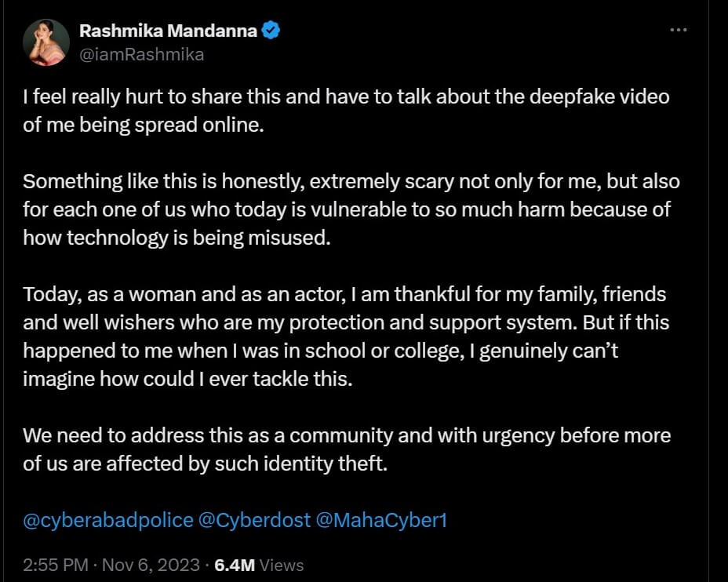Screen dimensions: 728x582
Task: Open the Rashmika Mandanna display name
Action: click(167, 31)
